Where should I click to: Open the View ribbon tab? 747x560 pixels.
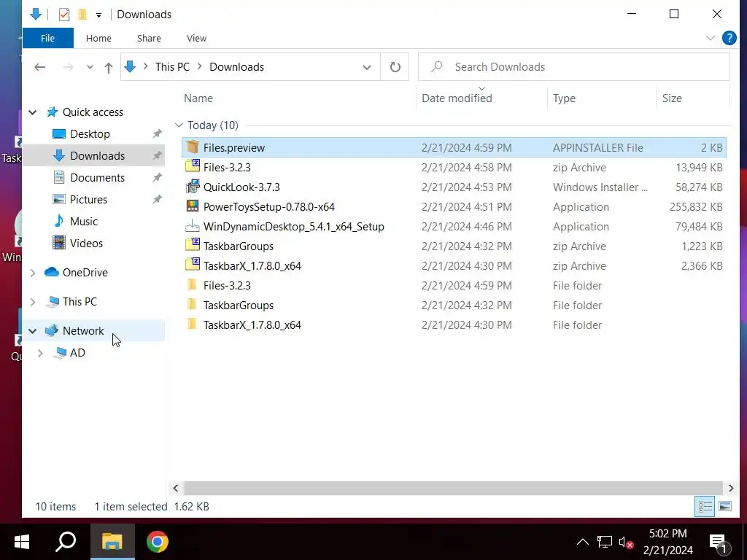tap(196, 38)
